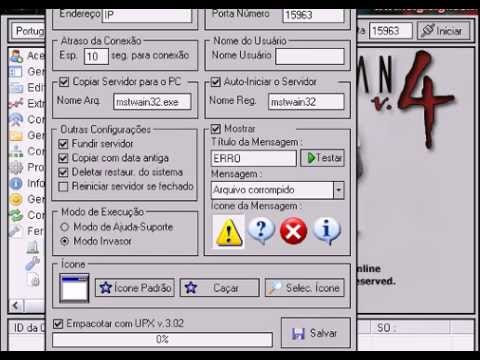480x360 pixels.
Task: Click the 0% packing progress bar
Action: point(162,340)
